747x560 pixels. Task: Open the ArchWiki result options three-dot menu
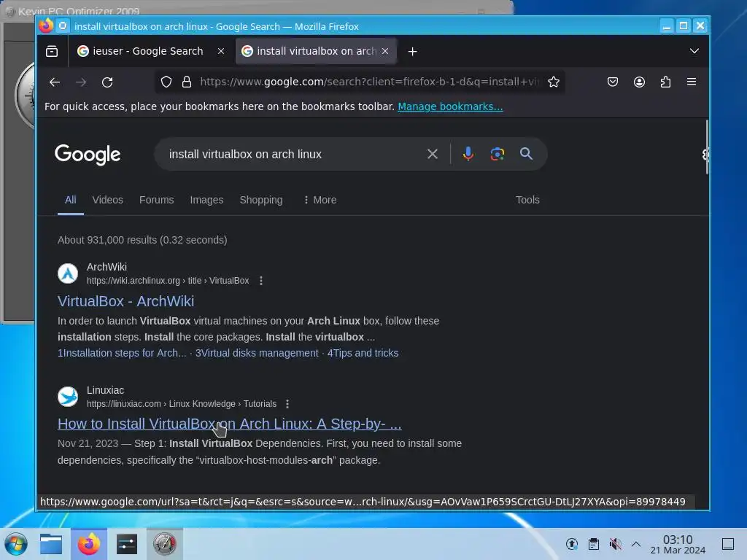pyautogui.click(x=261, y=281)
